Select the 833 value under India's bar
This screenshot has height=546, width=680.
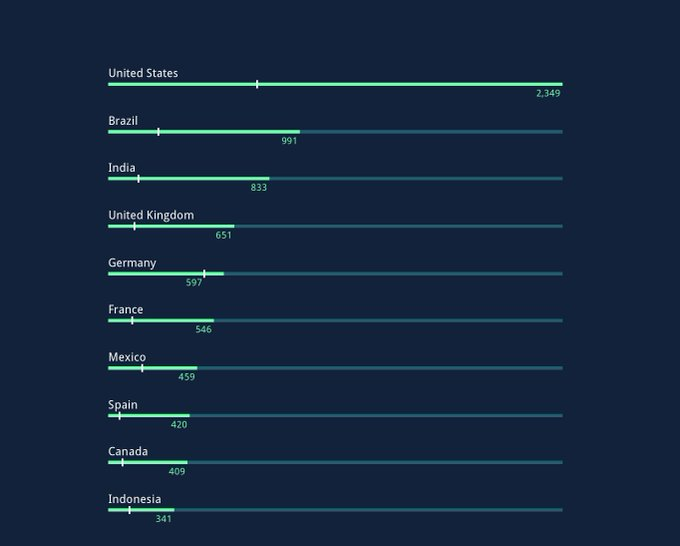(259, 188)
